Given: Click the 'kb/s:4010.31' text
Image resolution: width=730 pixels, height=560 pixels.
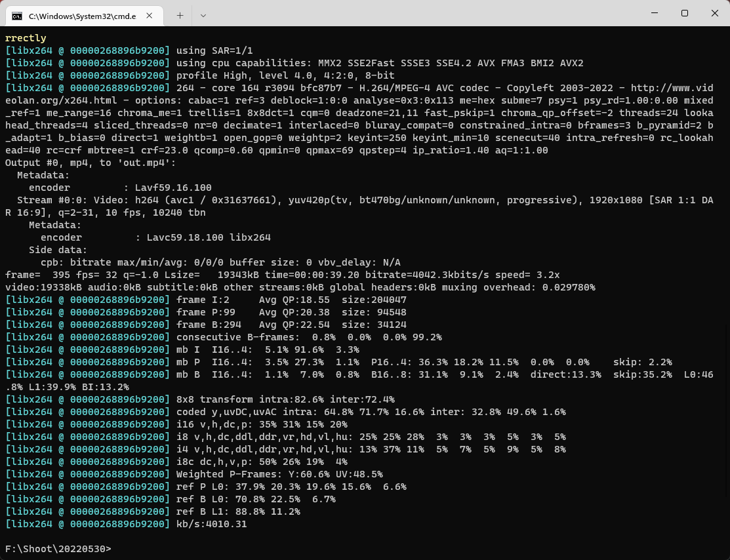Looking at the screenshot, I should point(211,524).
